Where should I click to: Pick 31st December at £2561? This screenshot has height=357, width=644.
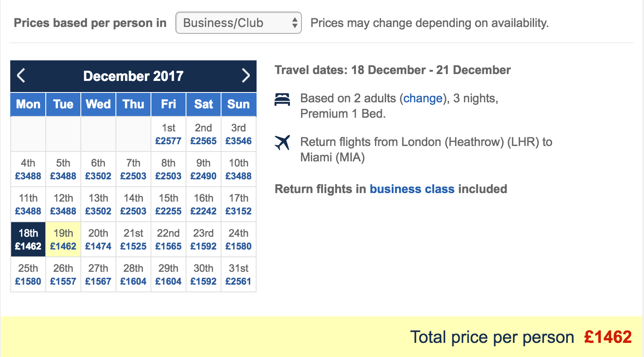(x=239, y=274)
